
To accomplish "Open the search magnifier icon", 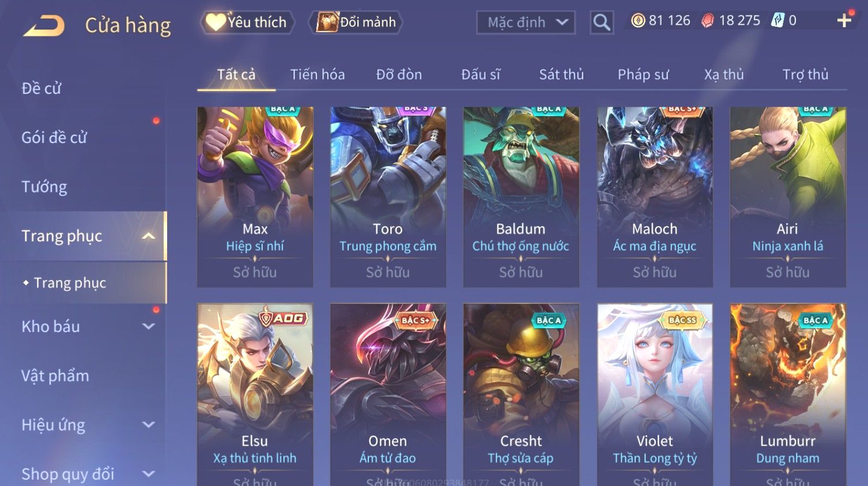I will click(x=602, y=22).
